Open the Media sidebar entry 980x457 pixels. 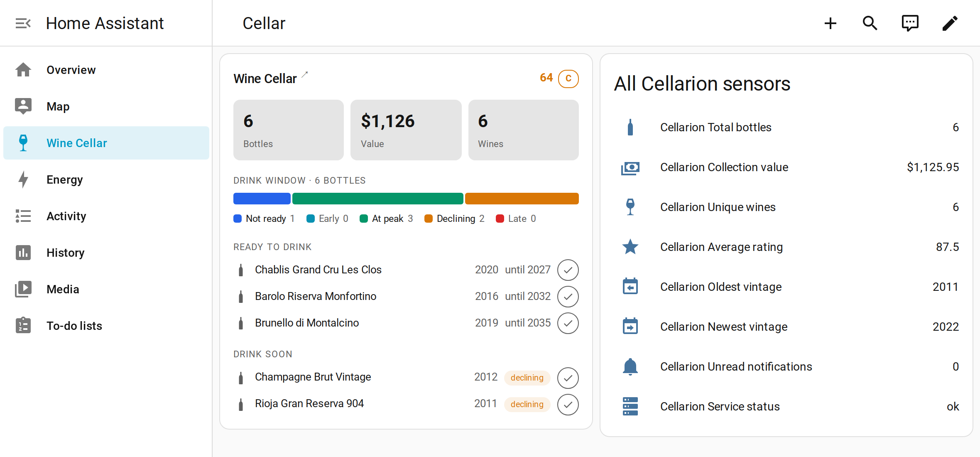coord(106,289)
